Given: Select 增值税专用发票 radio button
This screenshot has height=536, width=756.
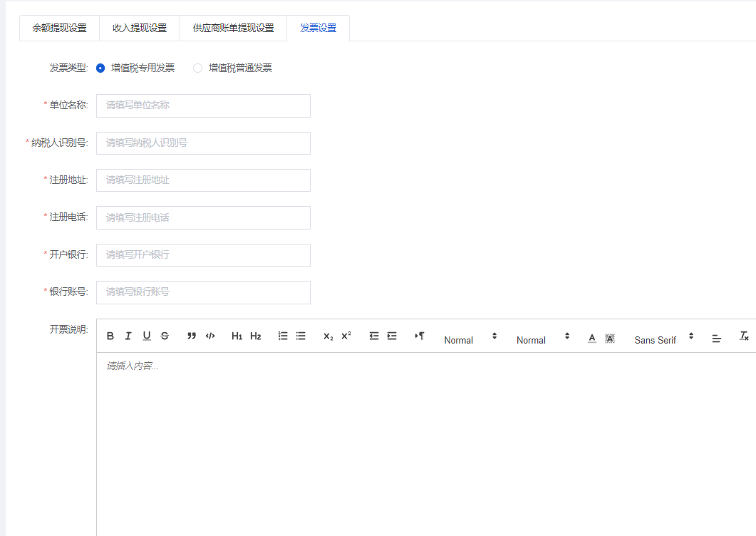Looking at the screenshot, I should (100, 68).
